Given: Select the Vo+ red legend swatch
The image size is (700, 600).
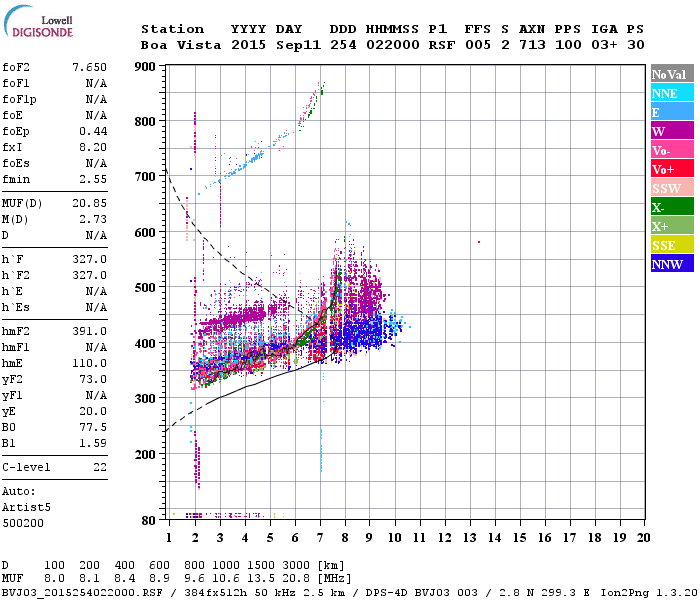Looking at the screenshot, I should click(x=672, y=169).
